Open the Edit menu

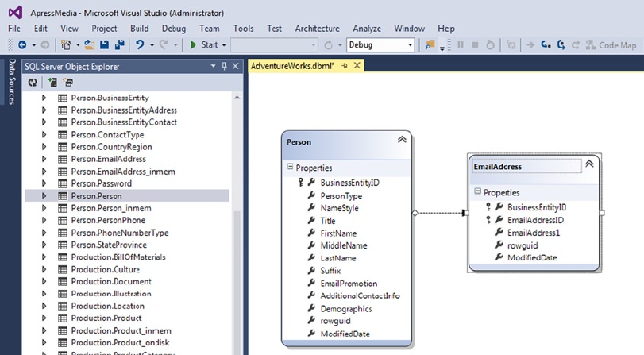pyautogui.click(x=40, y=29)
